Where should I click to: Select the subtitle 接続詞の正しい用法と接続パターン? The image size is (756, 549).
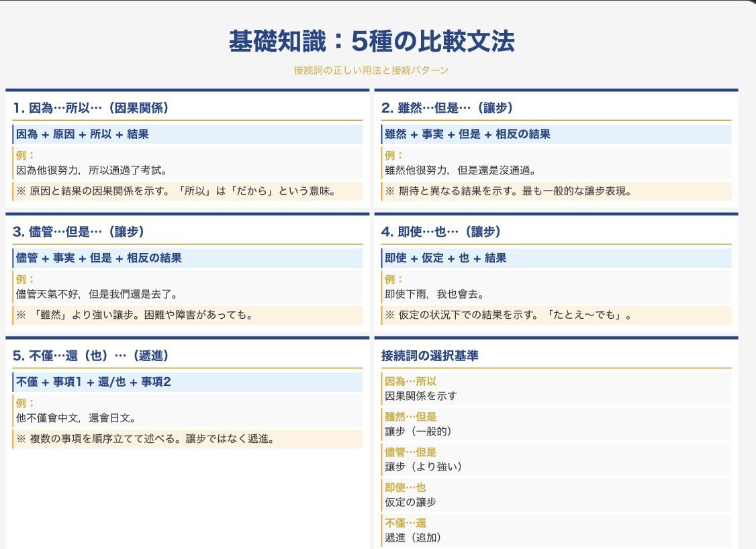(x=371, y=70)
